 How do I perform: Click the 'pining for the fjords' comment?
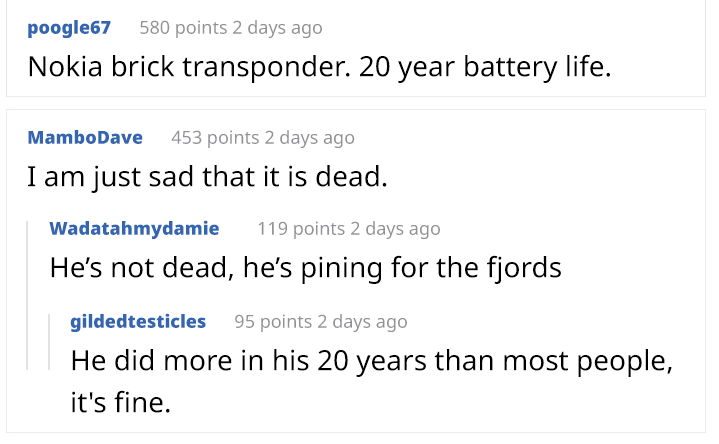(305, 267)
